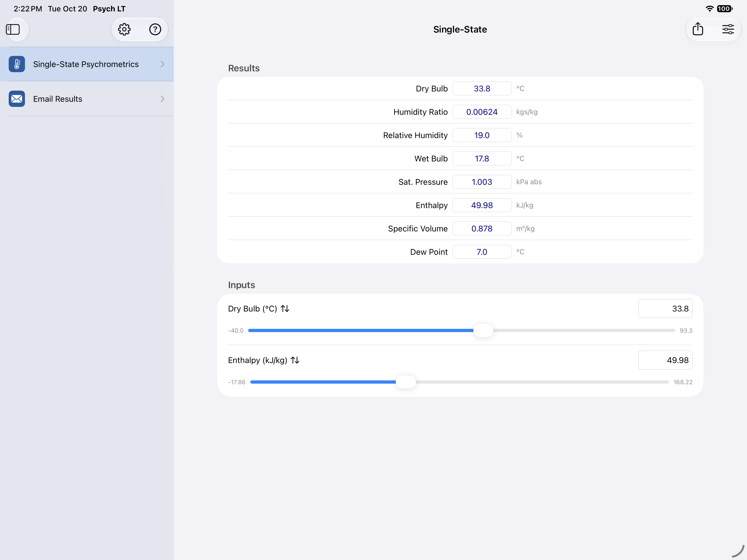
Task: Click the Inputs section header
Action: (242, 285)
